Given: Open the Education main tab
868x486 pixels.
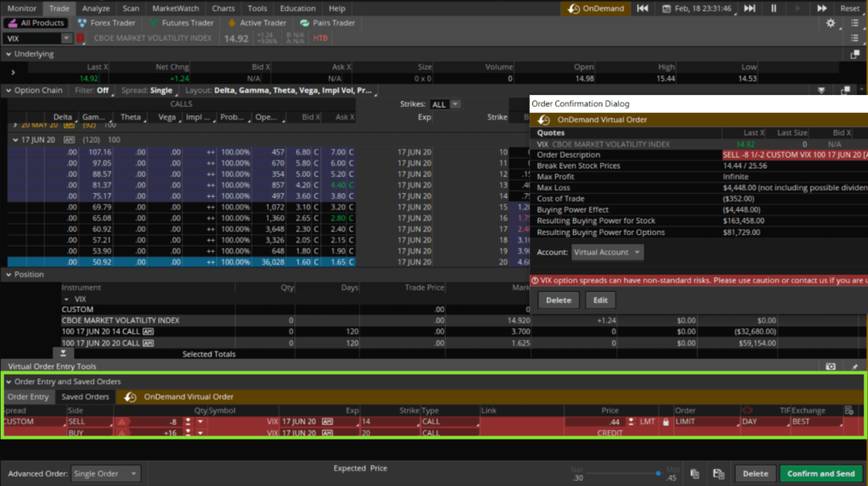Looking at the screenshot, I should (298, 8).
